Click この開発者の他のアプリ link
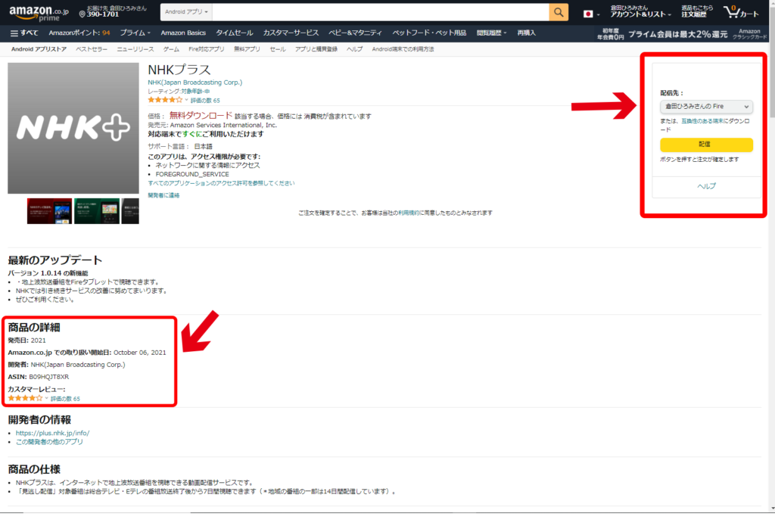 49,441
